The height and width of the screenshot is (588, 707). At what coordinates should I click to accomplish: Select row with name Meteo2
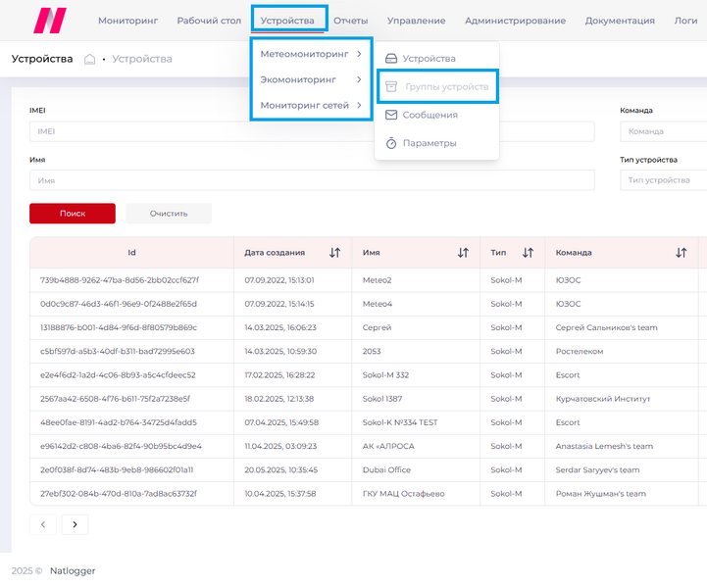377,280
